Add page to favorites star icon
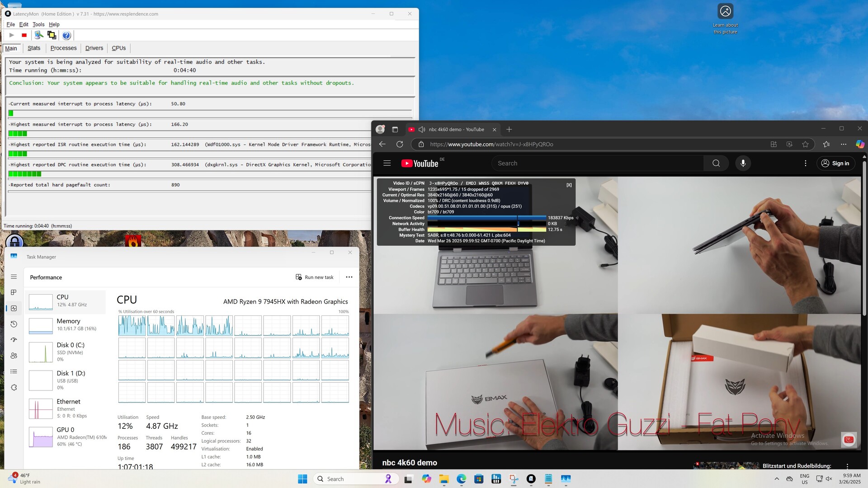Viewport: 868px width, 488px height. point(805,144)
